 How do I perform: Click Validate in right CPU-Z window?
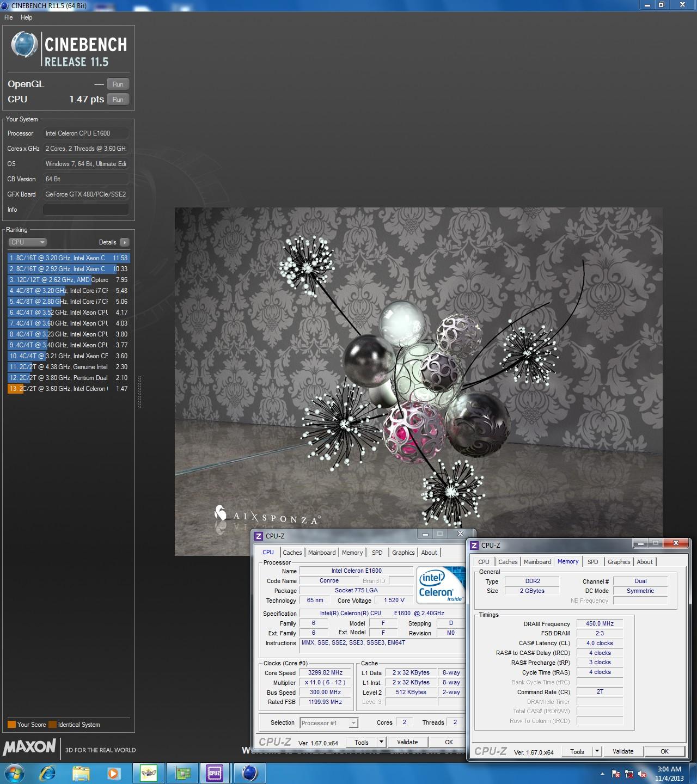623,751
